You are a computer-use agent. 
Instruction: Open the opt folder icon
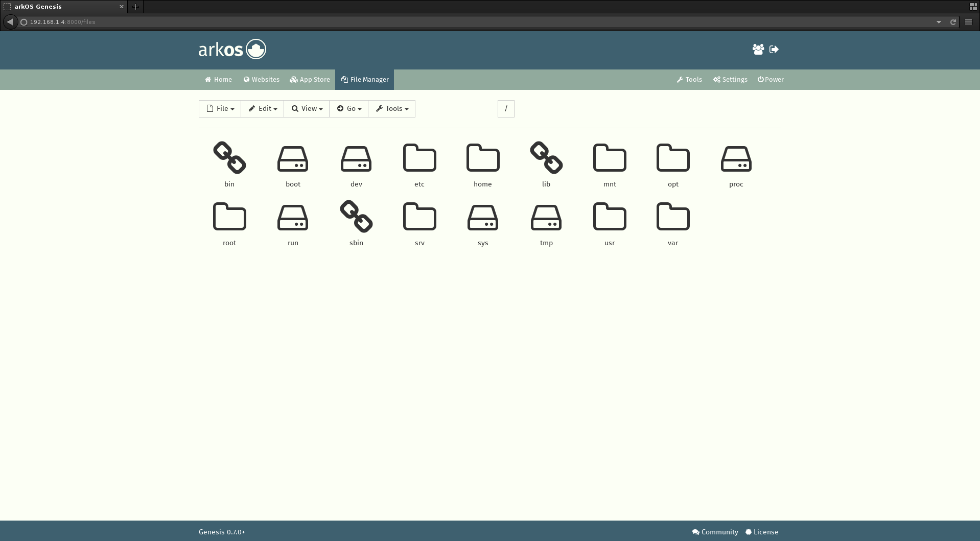[x=673, y=158]
